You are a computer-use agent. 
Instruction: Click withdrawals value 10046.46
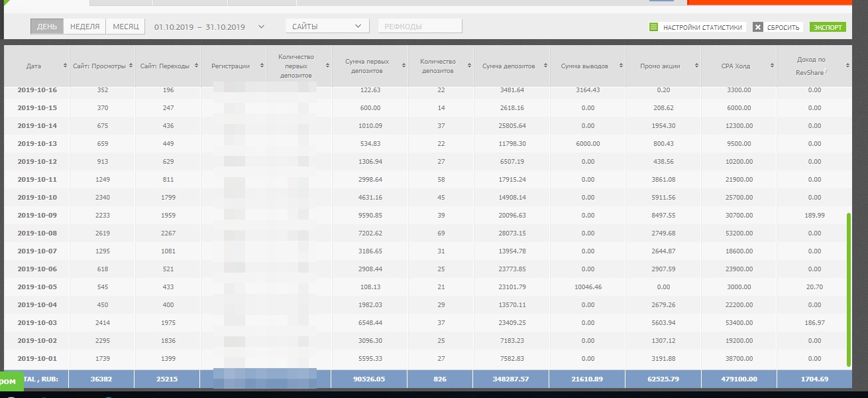[x=588, y=287]
